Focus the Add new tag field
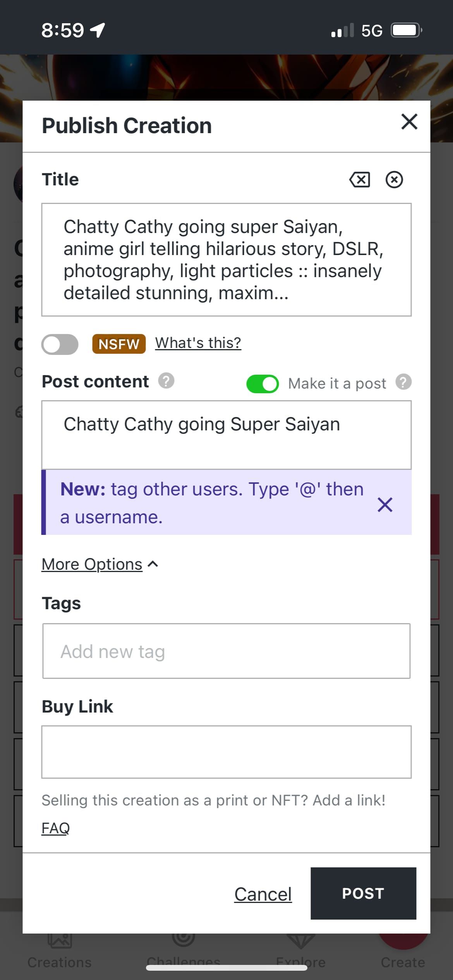Viewport: 453px width, 980px height. pos(226,651)
